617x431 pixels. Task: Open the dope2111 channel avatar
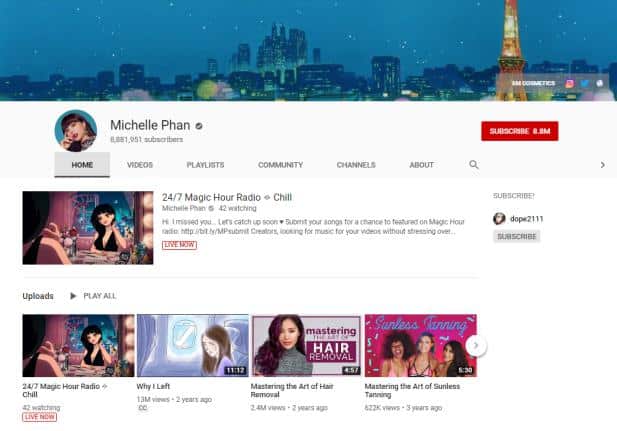click(499, 218)
